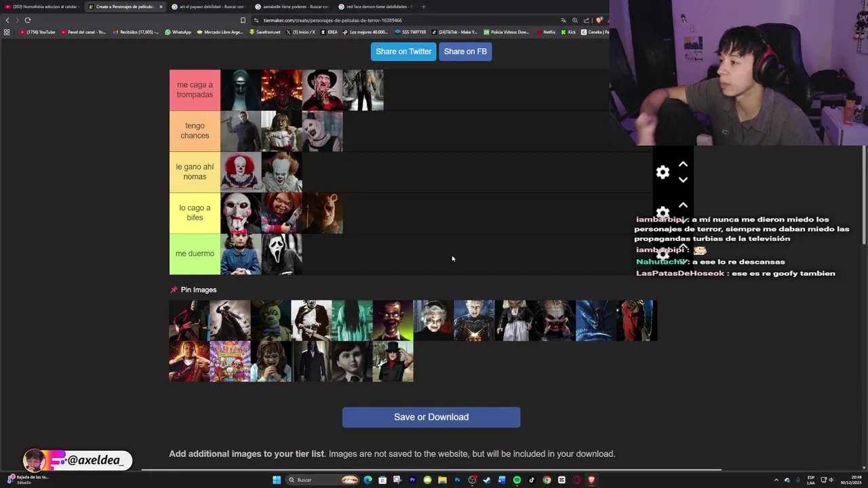Open the Kick bookmark
Screen dimensions: 868x488
click(568, 32)
